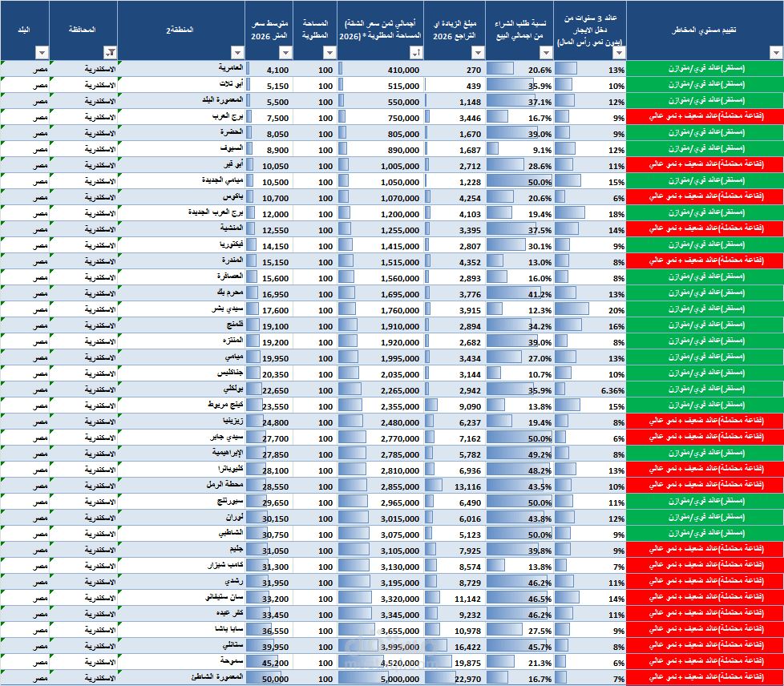Select purchase demand cell 41.2%
Image resolution: width=784 pixels, height=686 pixels.
[519, 293]
